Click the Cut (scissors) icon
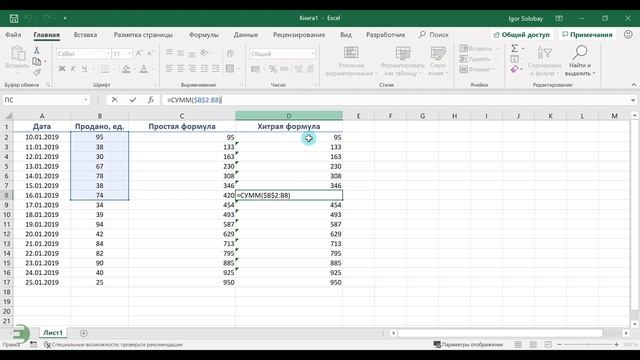The image size is (640, 360). [x=36, y=50]
